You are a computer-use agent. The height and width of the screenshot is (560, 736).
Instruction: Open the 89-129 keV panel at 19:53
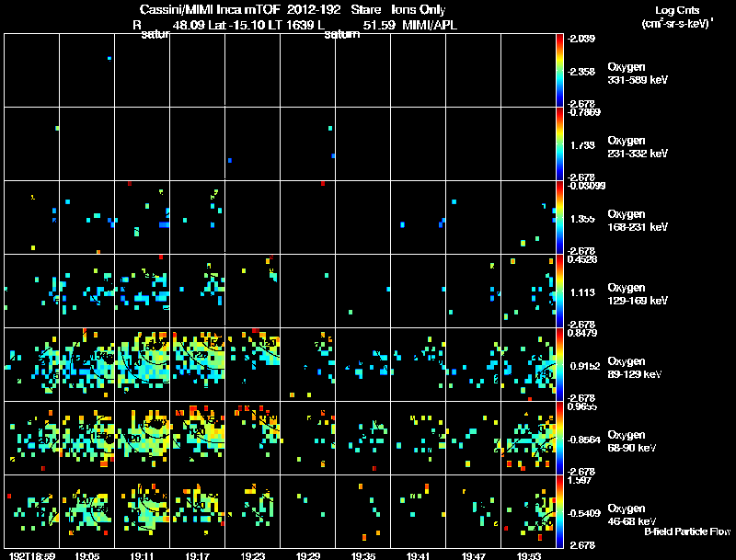click(528, 364)
